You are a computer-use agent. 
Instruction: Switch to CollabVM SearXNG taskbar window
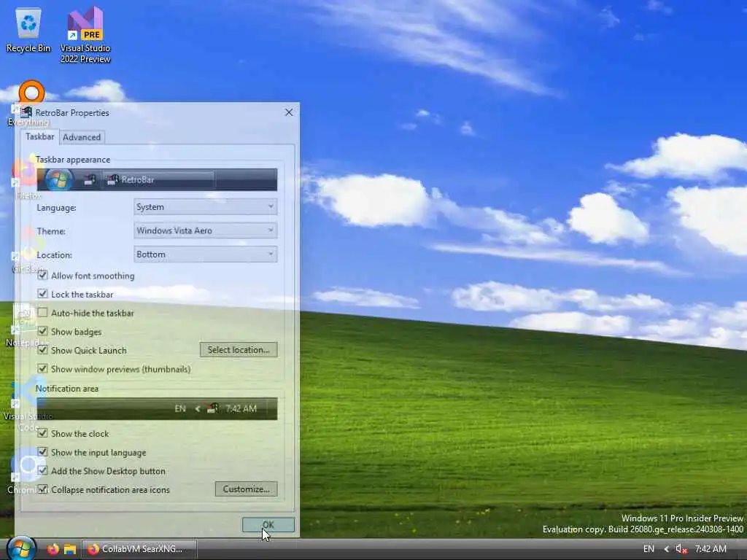(x=139, y=549)
